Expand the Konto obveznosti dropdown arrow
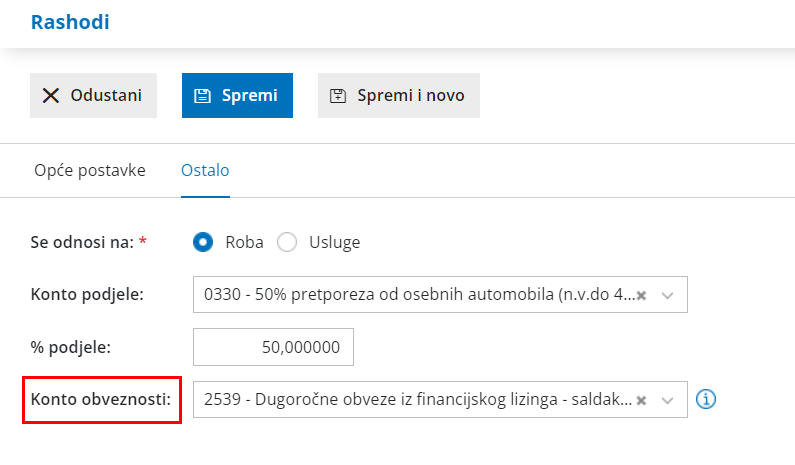This screenshot has width=795, height=465. [668, 399]
